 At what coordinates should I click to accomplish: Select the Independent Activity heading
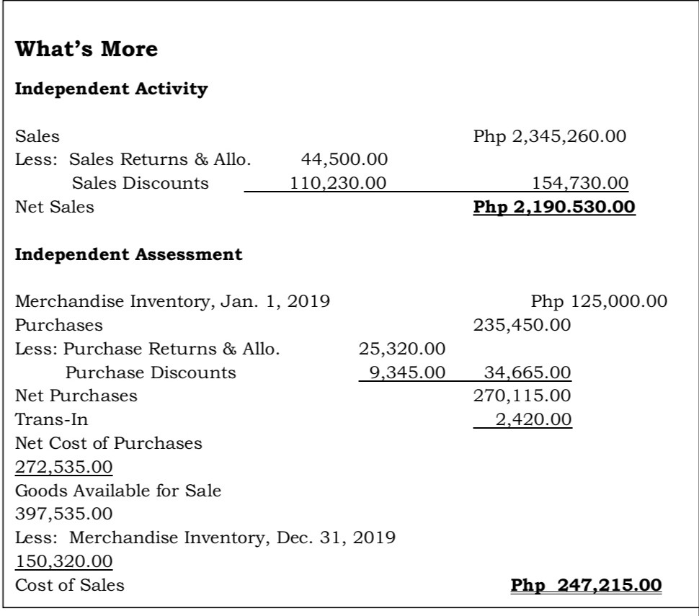click(112, 88)
